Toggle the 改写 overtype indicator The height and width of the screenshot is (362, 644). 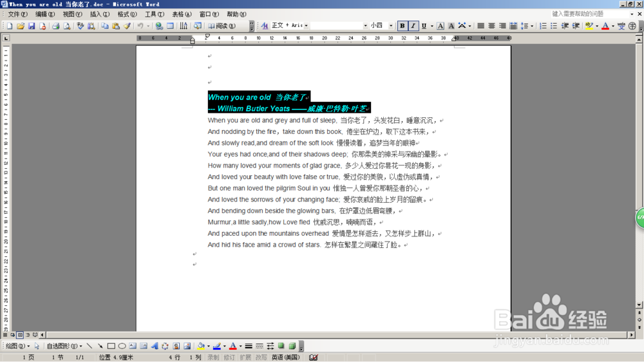[261, 357]
